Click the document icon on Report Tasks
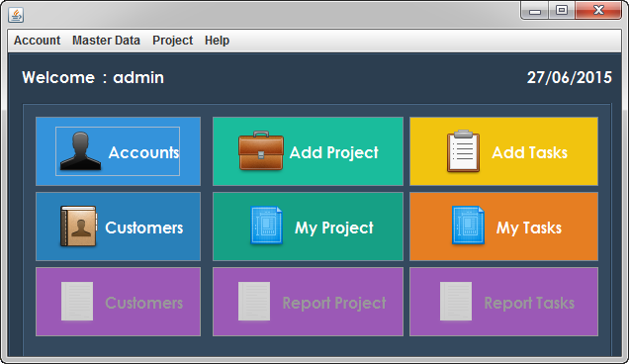 (456, 301)
